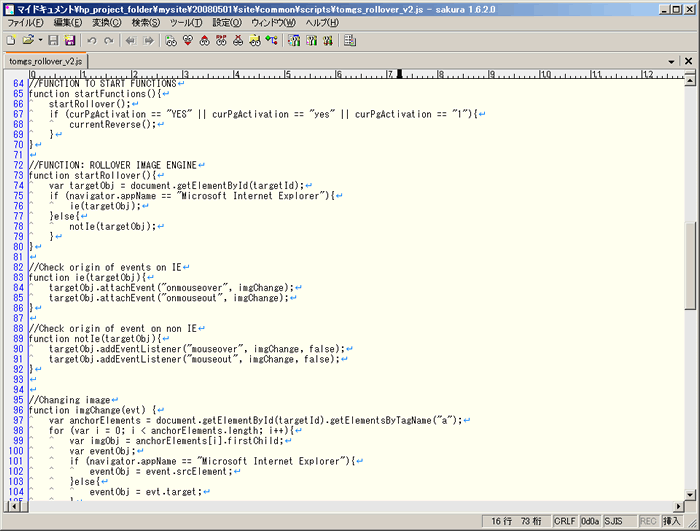This screenshot has height=531, width=700.
Task: Close the document tab with the X button
Action: point(690,61)
